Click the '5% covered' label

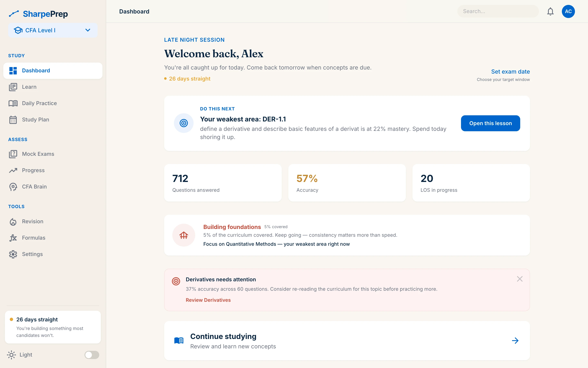pos(276,227)
